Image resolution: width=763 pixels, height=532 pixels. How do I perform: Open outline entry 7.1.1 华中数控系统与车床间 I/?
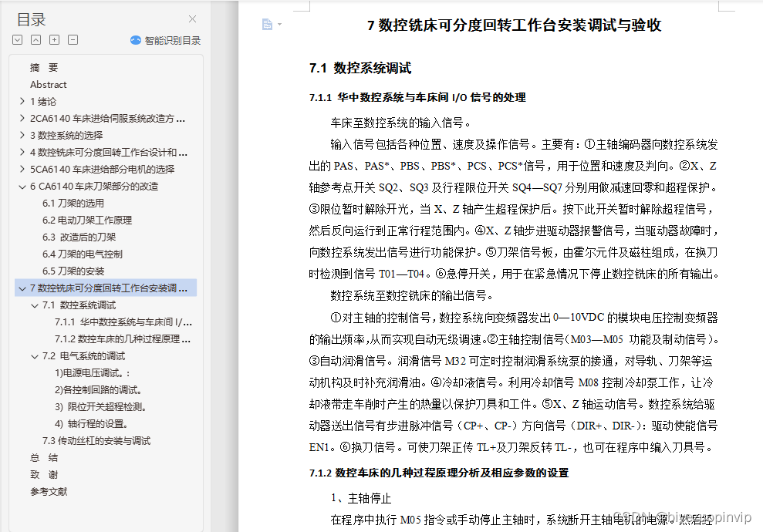click(123, 322)
